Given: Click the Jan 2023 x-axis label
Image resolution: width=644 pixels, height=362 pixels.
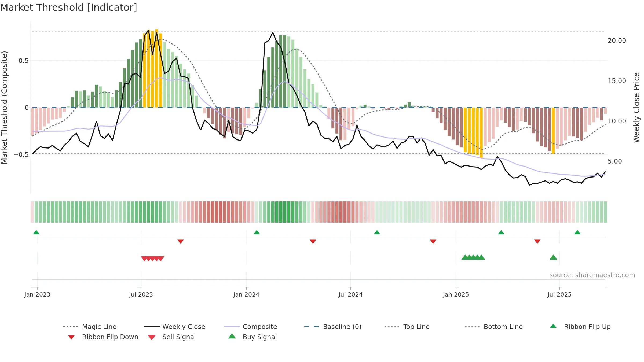Looking at the screenshot, I should pyautogui.click(x=37, y=294).
